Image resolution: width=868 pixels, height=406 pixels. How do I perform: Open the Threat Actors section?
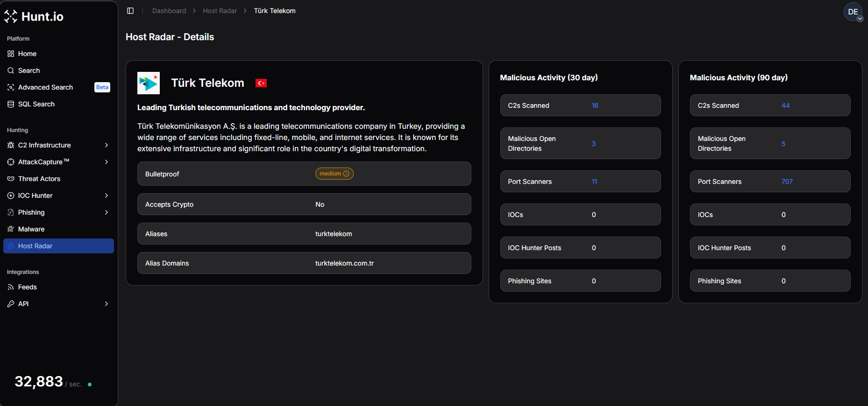click(58, 179)
